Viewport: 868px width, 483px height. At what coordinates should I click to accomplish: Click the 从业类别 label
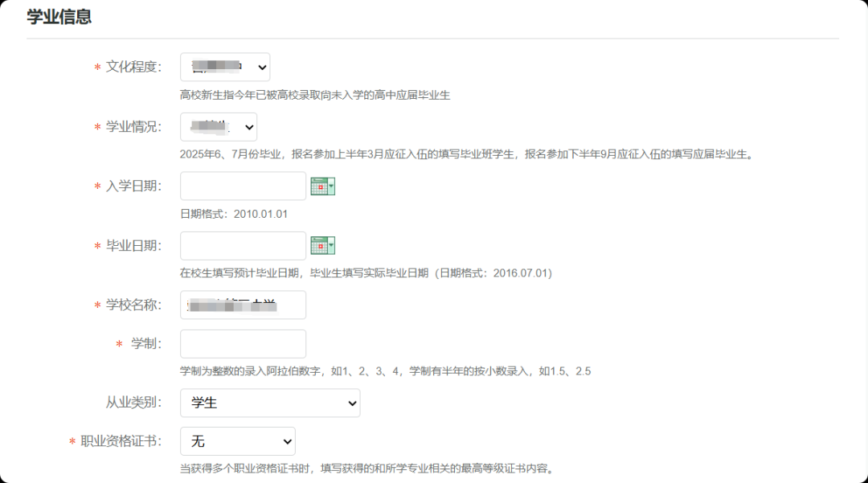click(x=133, y=403)
